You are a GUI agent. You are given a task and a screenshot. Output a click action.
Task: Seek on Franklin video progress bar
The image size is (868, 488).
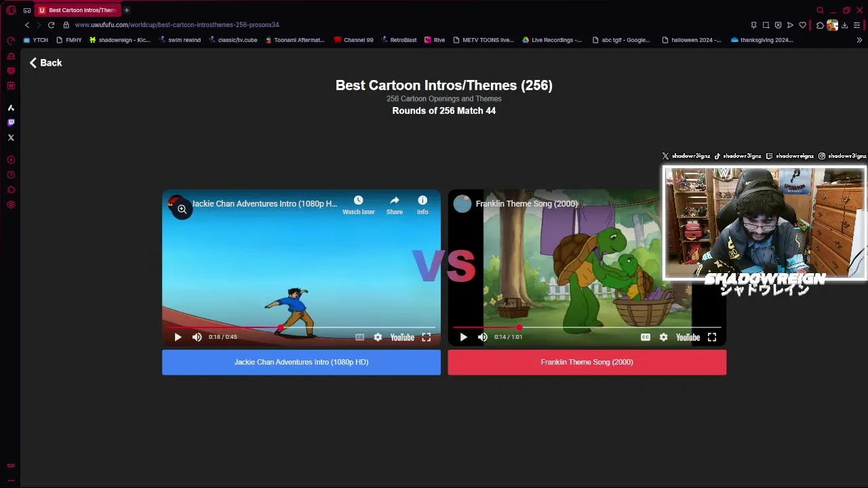(x=587, y=328)
